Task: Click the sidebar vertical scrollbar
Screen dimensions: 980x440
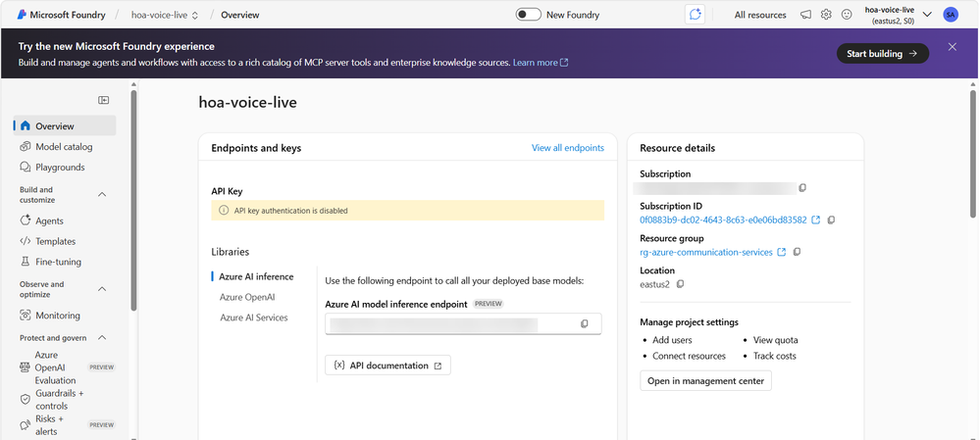Action: click(x=133, y=200)
